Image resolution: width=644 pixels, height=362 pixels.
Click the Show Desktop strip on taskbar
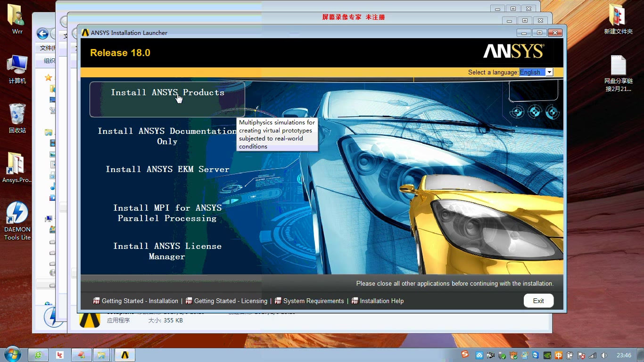click(640, 355)
